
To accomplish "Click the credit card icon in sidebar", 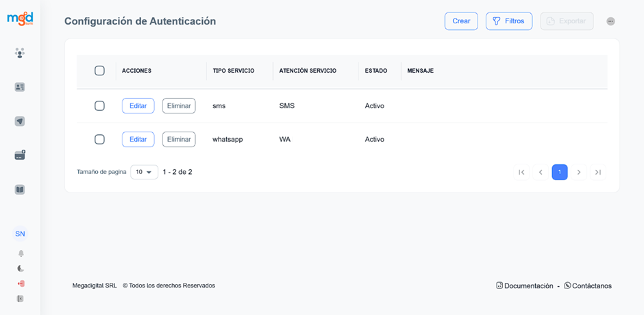I will pyautogui.click(x=20, y=155).
